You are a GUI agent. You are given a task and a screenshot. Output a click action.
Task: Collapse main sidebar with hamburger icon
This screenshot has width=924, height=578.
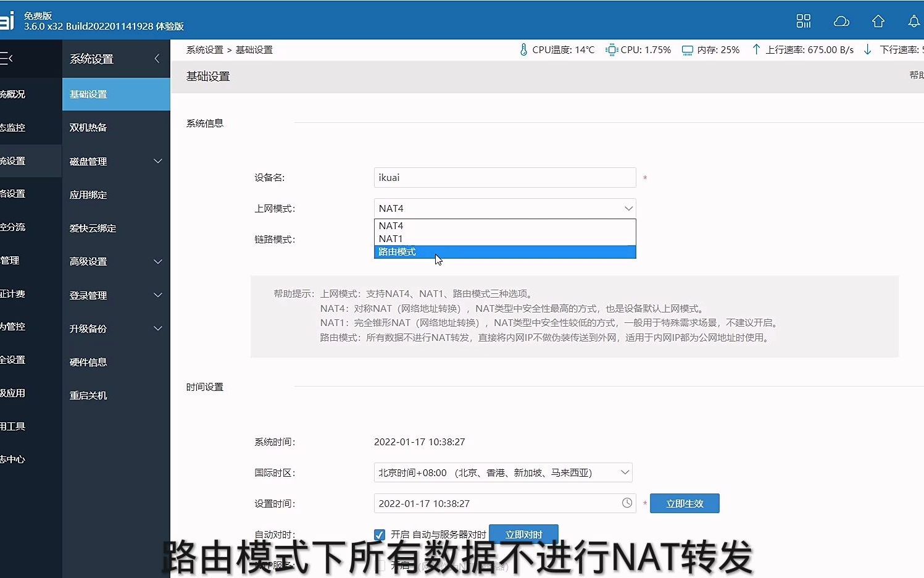pyautogui.click(x=7, y=59)
